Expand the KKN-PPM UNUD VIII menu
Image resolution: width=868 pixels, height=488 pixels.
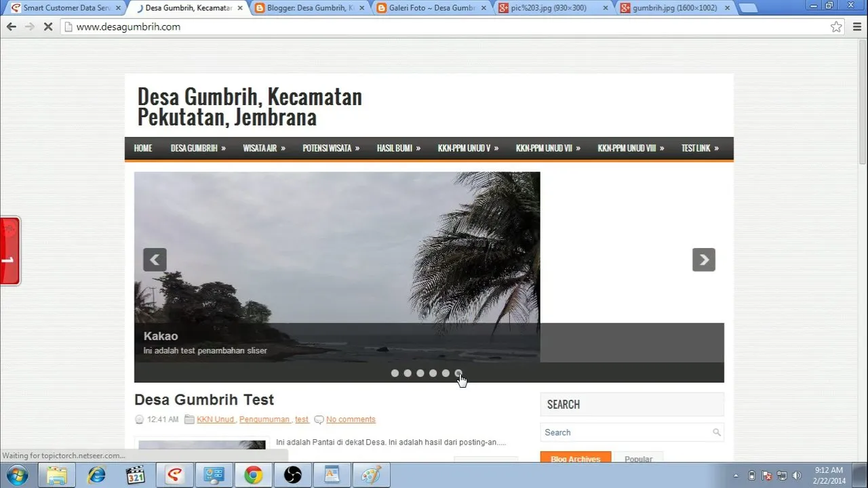[631, 148]
